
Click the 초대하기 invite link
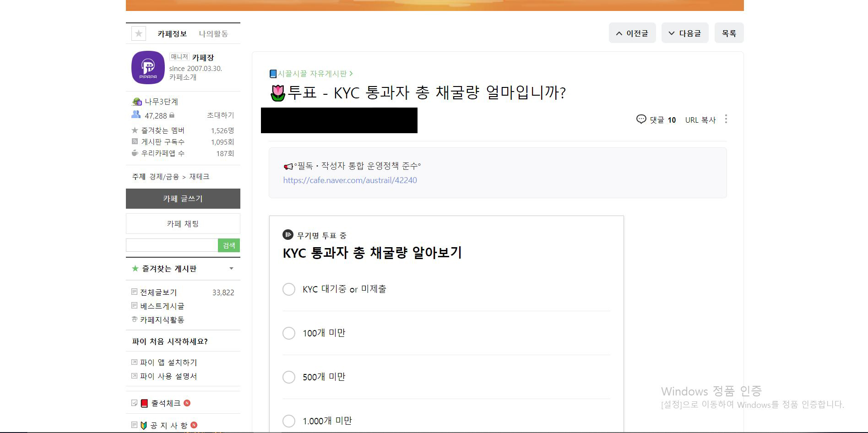tap(221, 115)
